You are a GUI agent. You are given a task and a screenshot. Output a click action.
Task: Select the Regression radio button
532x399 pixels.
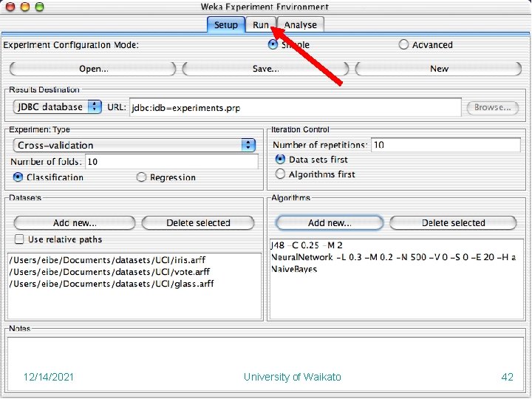[x=141, y=177]
